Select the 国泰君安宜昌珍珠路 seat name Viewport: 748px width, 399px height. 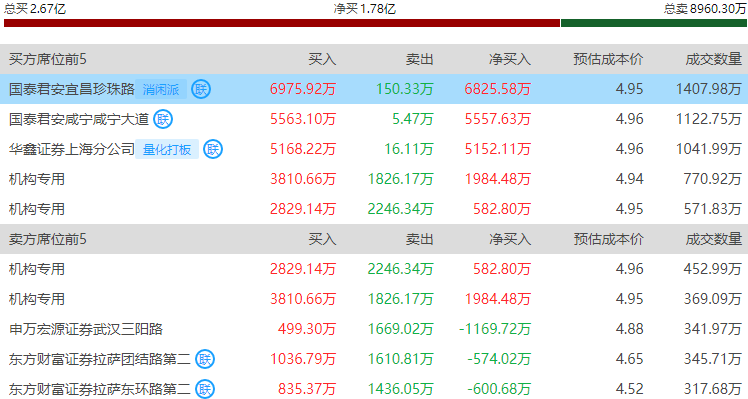72,89
